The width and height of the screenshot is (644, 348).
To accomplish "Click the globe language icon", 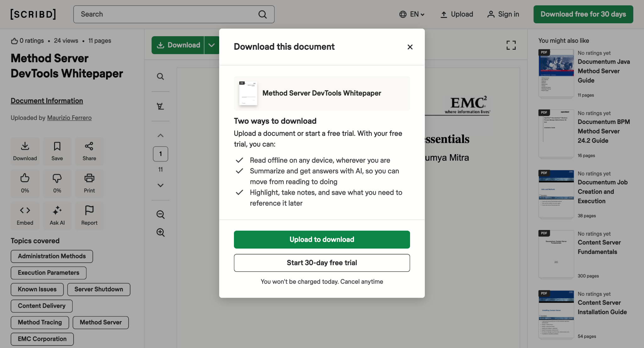I will [403, 14].
